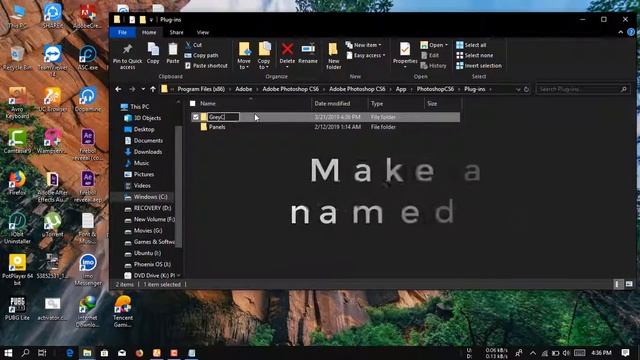
Task: Switch to the Share ribbon tab
Action: (x=176, y=32)
